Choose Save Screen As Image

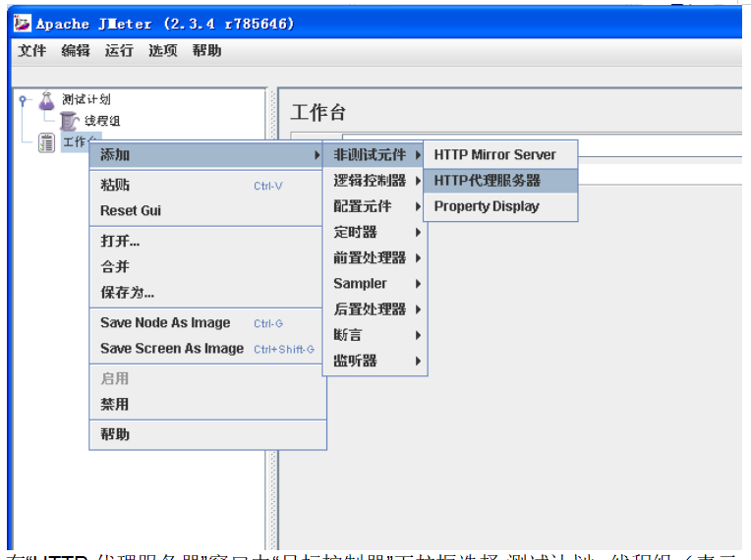[206, 349]
